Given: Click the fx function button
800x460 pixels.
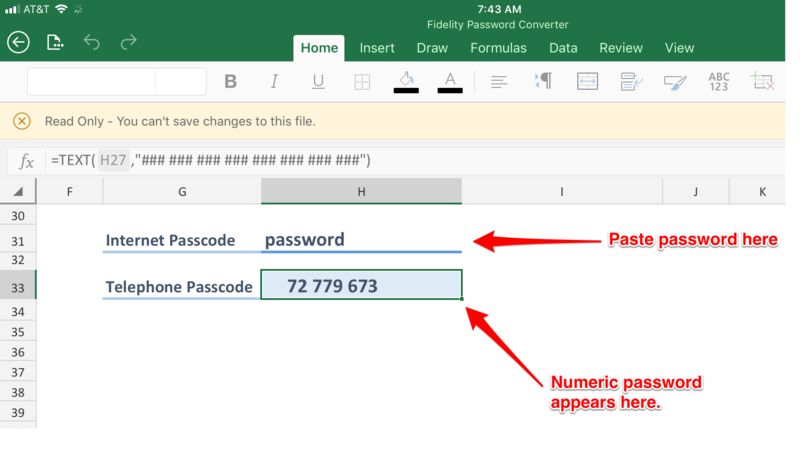Looking at the screenshot, I should [27, 160].
